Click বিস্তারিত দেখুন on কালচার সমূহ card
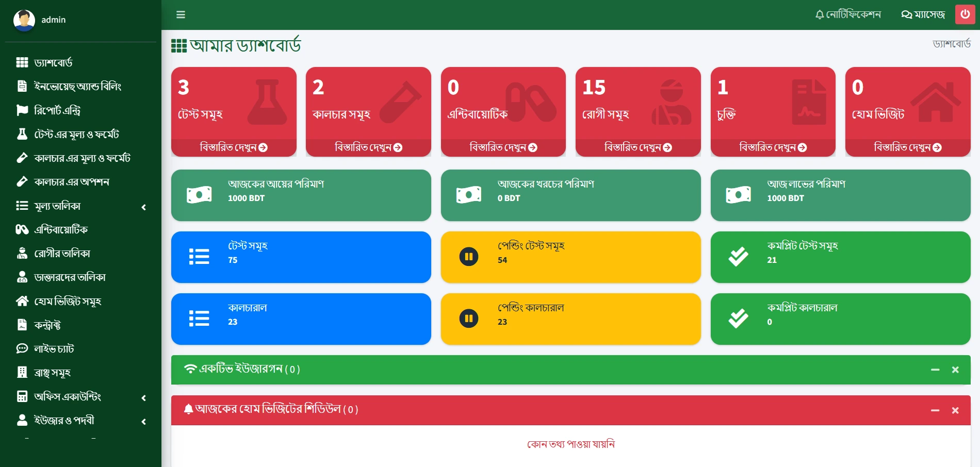 tap(368, 147)
